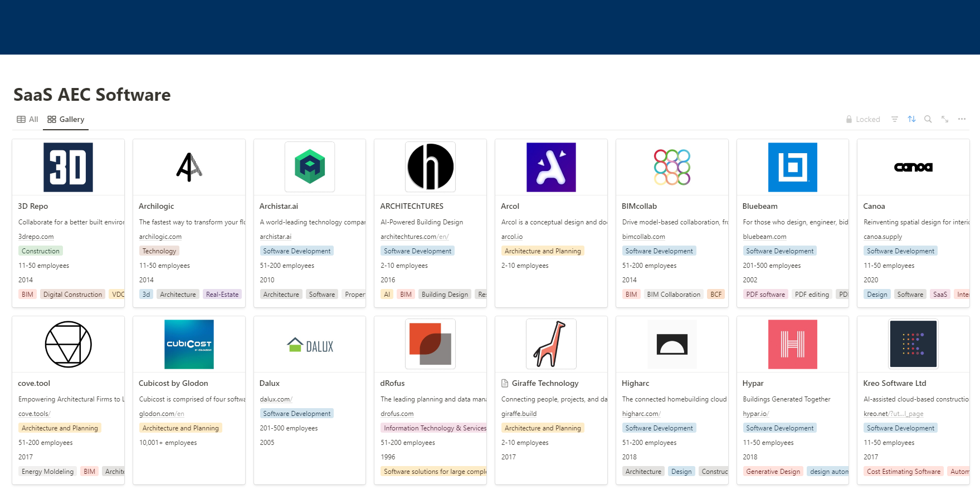This screenshot has height=490, width=980.
Task: Open the canoa.supply link
Action: (883, 237)
